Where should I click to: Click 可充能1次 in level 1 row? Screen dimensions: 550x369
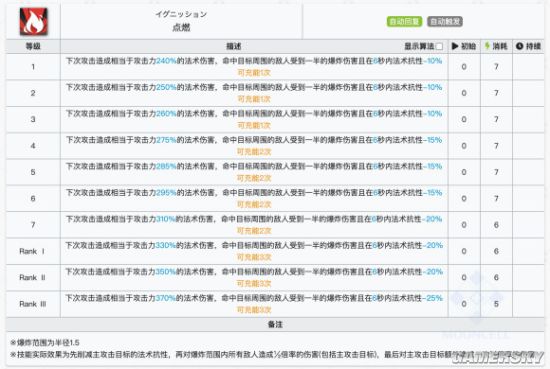(x=254, y=73)
